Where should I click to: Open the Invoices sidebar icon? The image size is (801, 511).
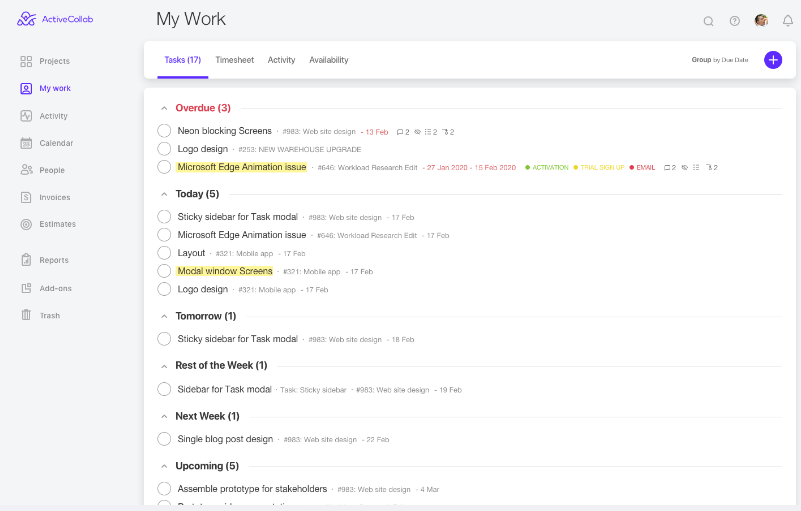26,197
